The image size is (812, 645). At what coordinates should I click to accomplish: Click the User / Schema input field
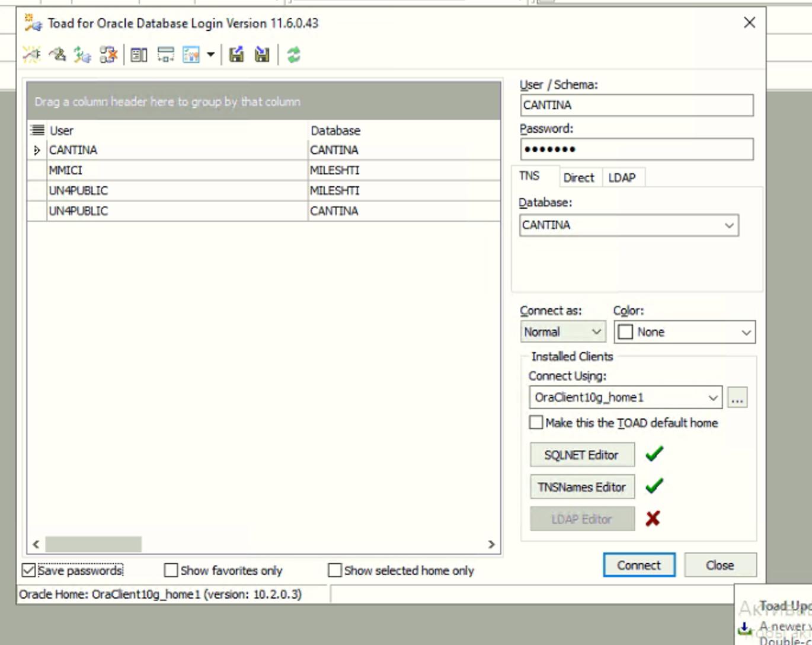(x=637, y=105)
